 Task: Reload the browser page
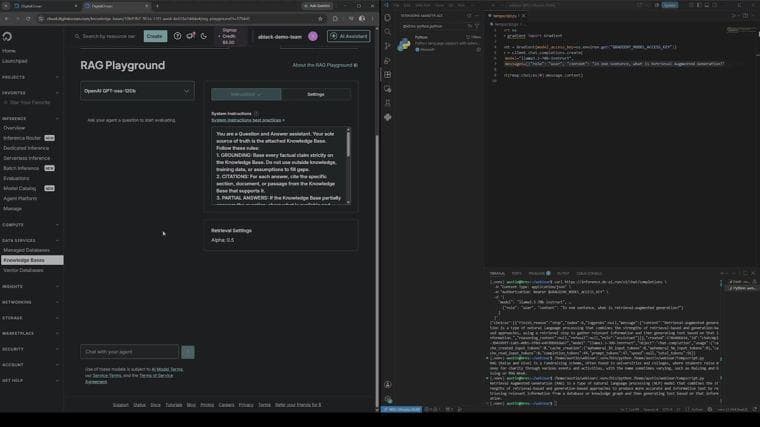tap(28, 19)
